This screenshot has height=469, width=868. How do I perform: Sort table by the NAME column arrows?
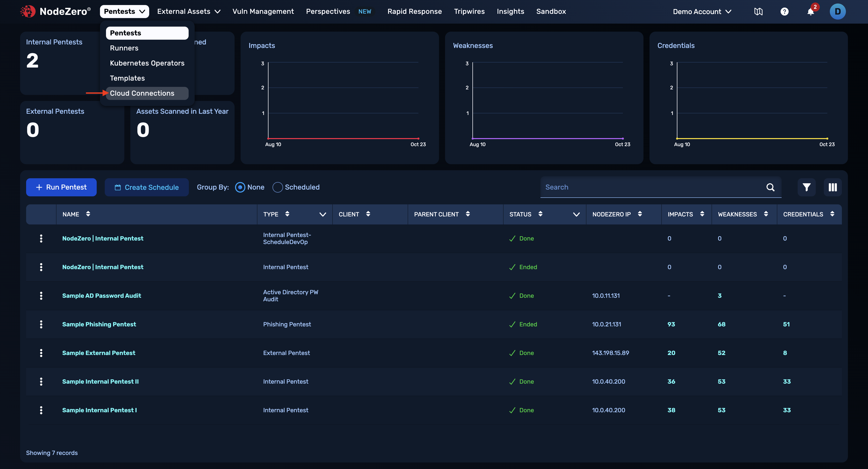pyautogui.click(x=88, y=214)
